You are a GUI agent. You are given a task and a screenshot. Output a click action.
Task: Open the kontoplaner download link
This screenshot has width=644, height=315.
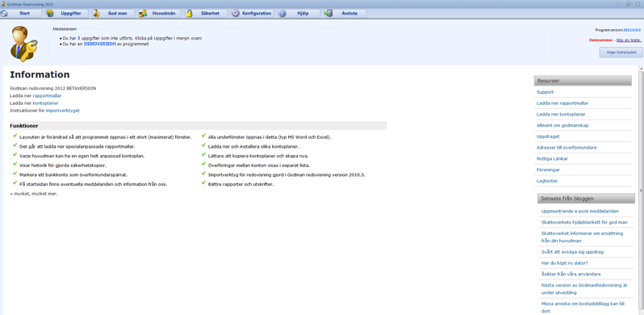click(x=45, y=103)
